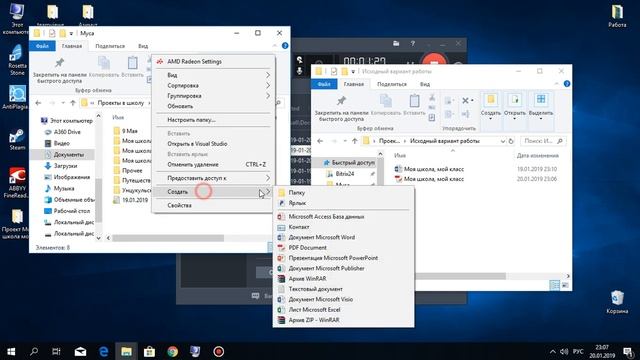Click the archive icon beside Архив ZIP - WinRAR

(x=281, y=320)
